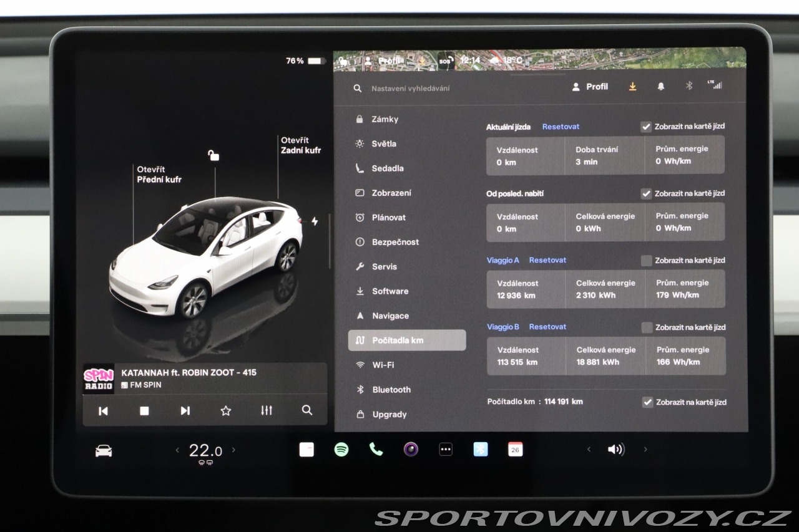The width and height of the screenshot is (799, 532).
Task: Decrease cabin temperature with left arrow
Action: click(x=177, y=450)
